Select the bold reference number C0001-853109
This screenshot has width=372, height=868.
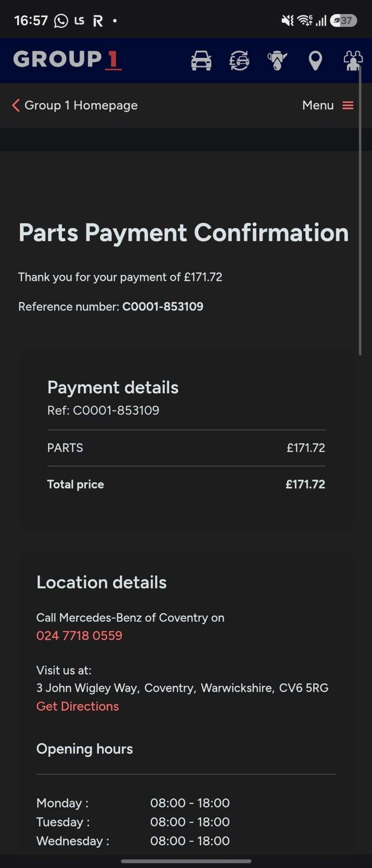tap(163, 307)
